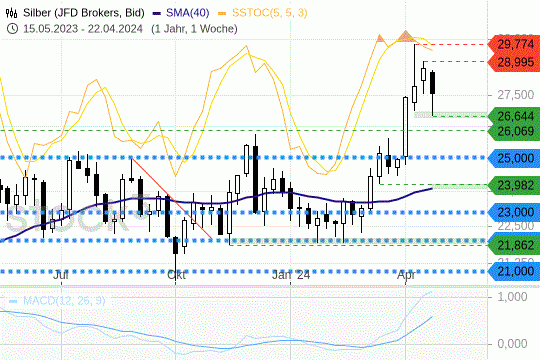The height and width of the screenshot is (360, 540).
Task: Click the MACD(12, 26, 9) indicator label
Action: coord(64,301)
